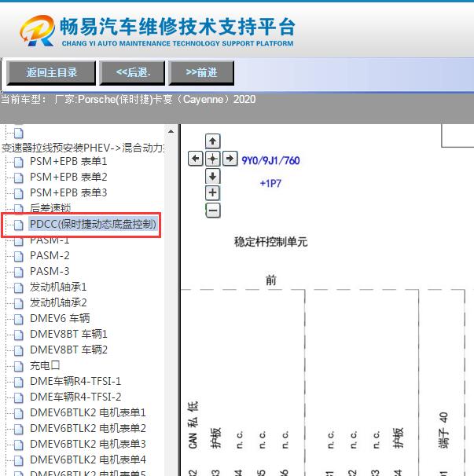This screenshot has height=476, width=474.
Task: Open DMEV6BTLK2 电机表单3 entry
Action: [x=88, y=444]
